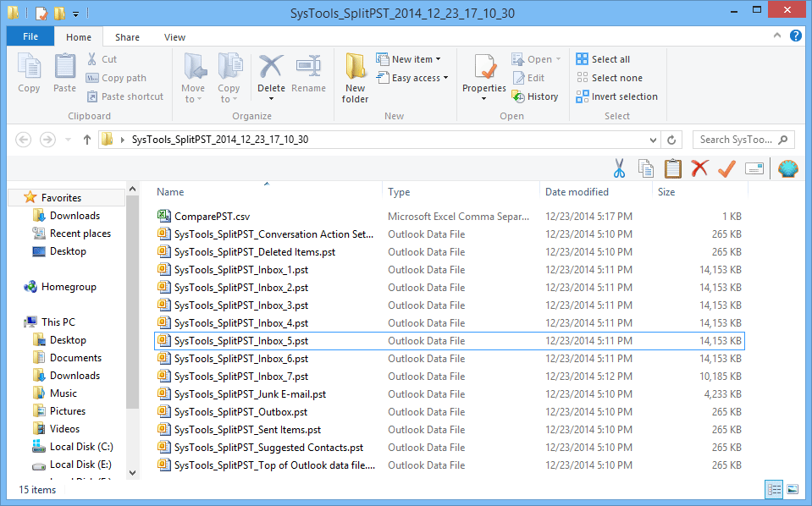This screenshot has height=506, width=812.
Task: Click Edit in the Open group
Action: click(528, 78)
